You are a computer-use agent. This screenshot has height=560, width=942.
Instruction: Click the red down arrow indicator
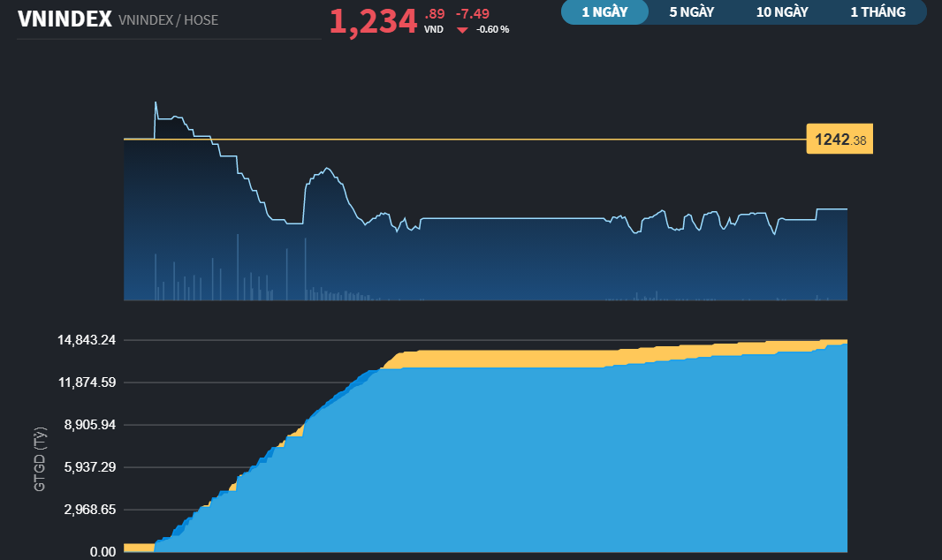coord(462,30)
